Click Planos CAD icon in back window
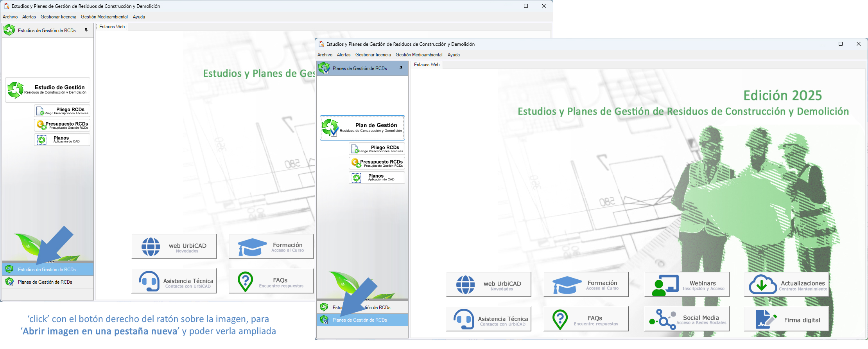This screenshot has height=349, width=868. point(41,140)
